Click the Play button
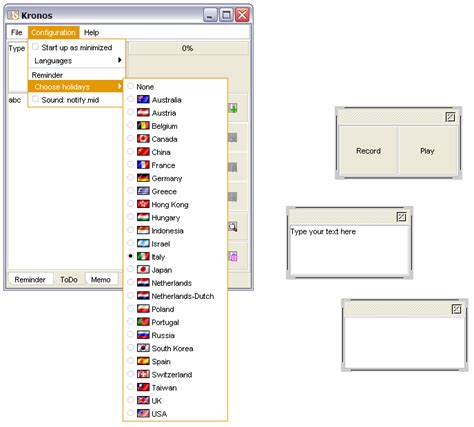Screen dimensions: 474x427 427,151
